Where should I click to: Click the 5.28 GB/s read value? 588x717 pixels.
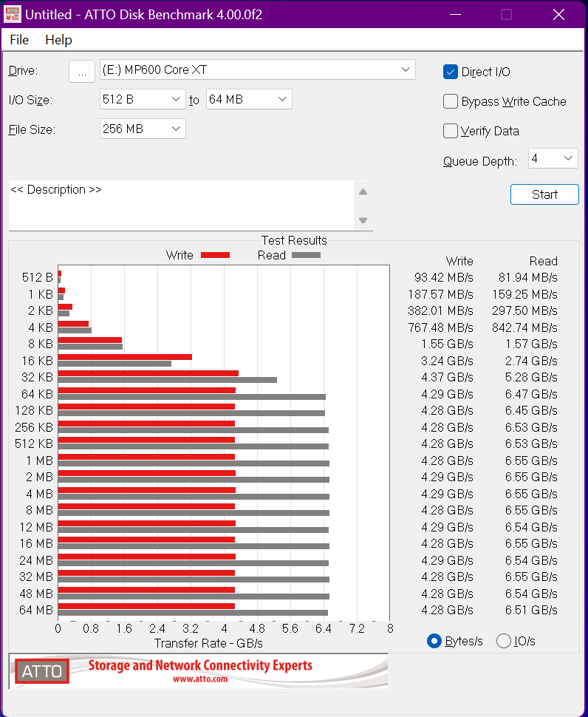click(x=531, y=377)
